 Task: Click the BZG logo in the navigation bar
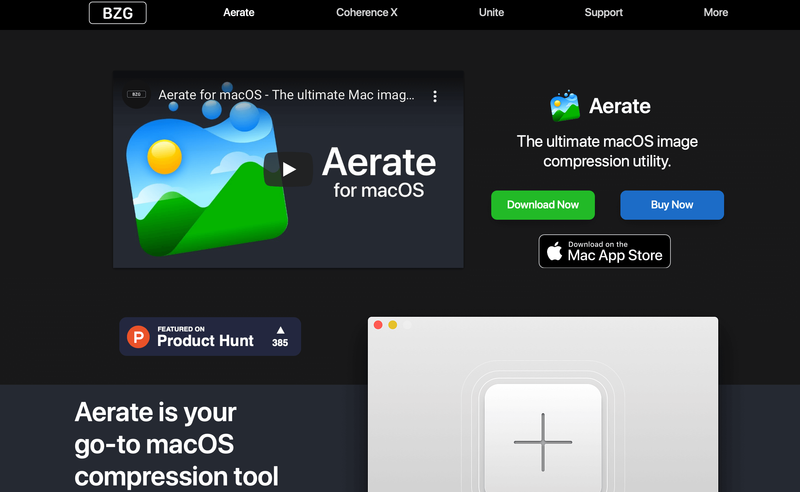117,13
